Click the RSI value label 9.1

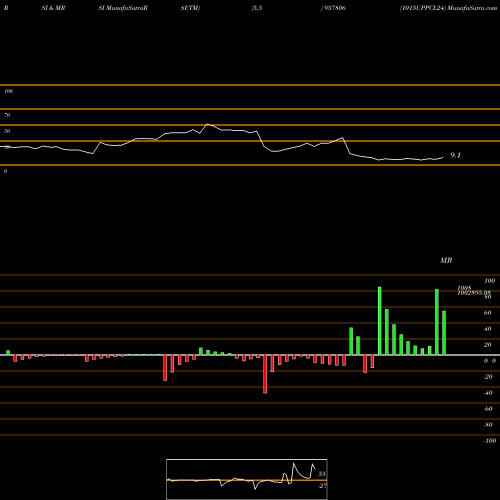(x=455, y=155)
